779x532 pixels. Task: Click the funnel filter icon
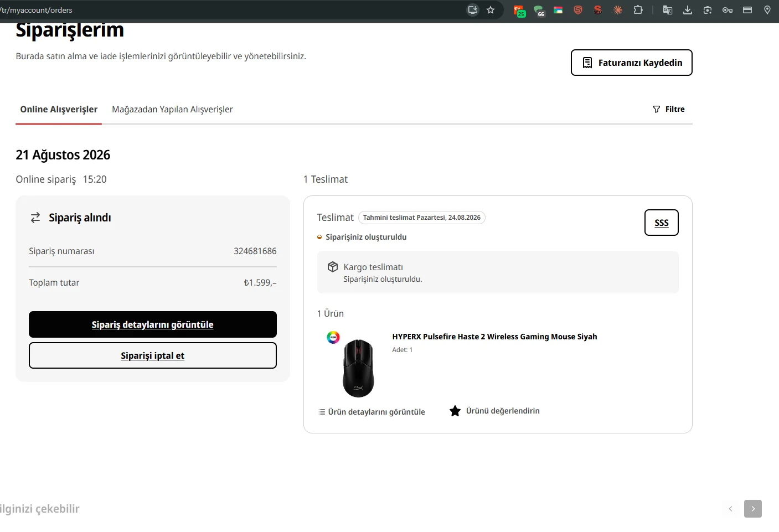[x=657, y=109]
